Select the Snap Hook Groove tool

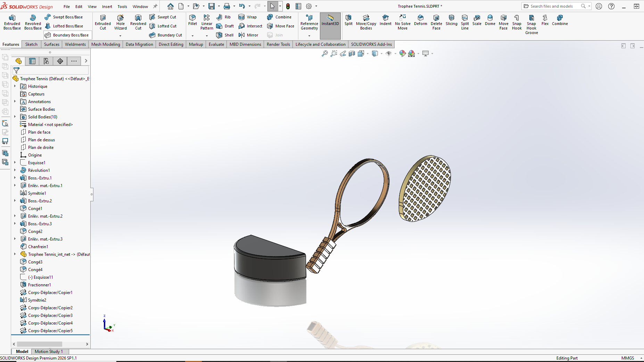point(531,24)
